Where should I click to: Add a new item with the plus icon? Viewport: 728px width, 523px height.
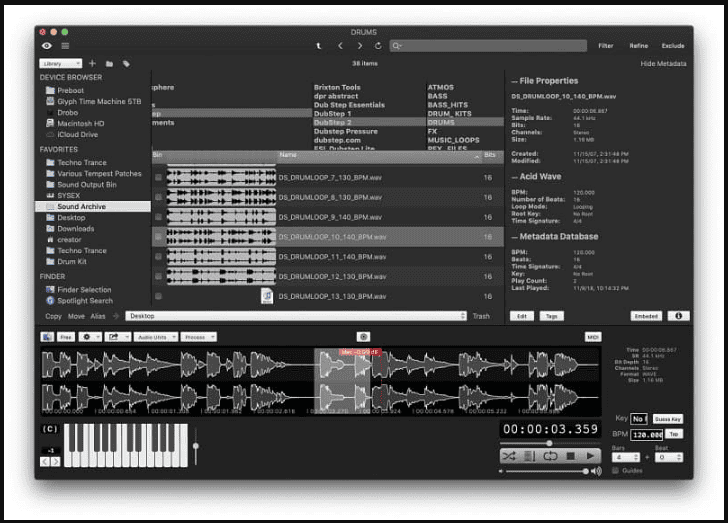[92, 63]
